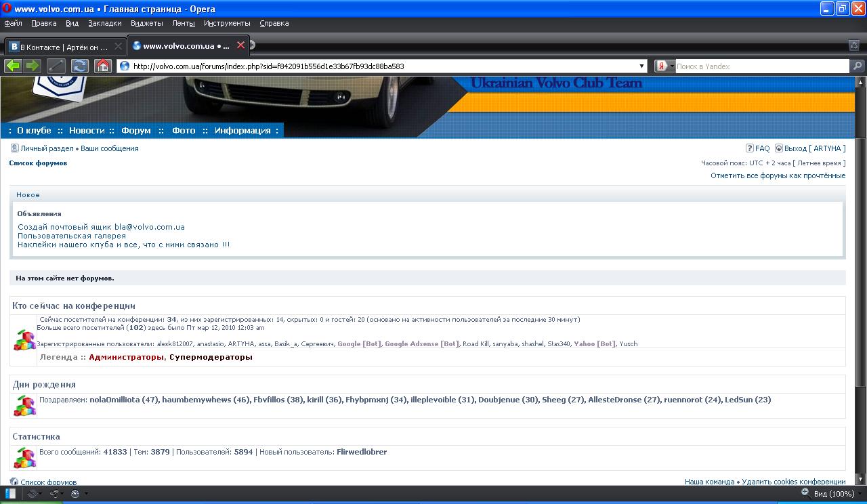Open the address bar history dropdown

point(642,66)
